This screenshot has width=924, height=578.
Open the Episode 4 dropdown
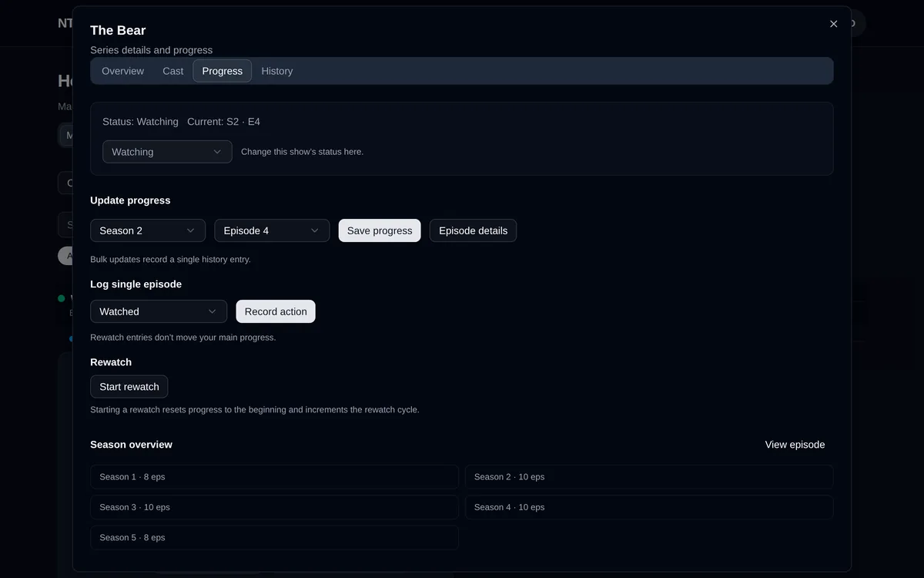click(x=272, y=230)
